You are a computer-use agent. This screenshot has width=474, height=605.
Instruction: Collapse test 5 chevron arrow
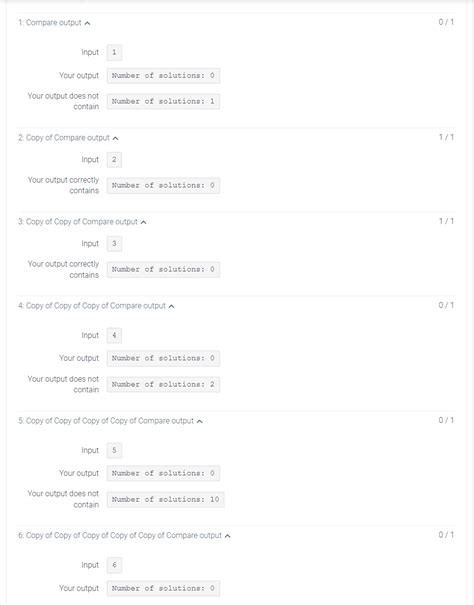(200, 421)
